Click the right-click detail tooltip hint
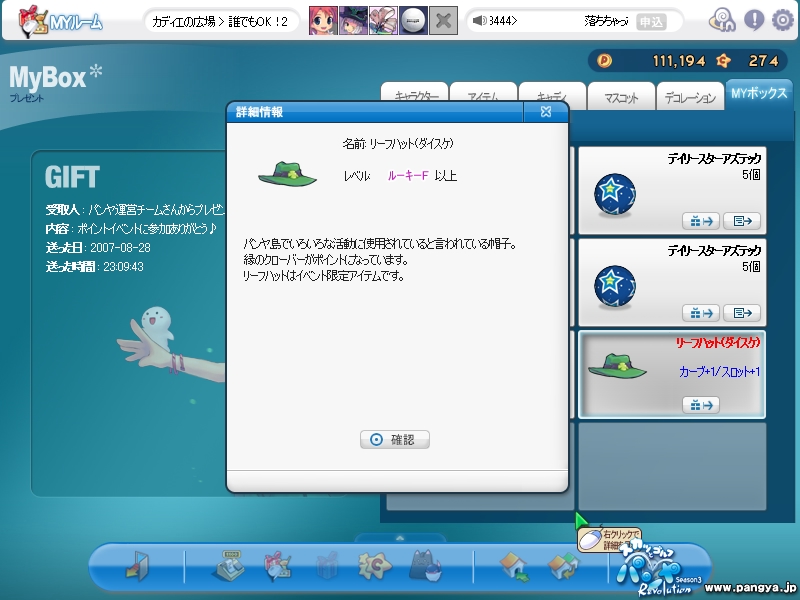The height and width of the screenshot is (600, 800). coord(610,540)
